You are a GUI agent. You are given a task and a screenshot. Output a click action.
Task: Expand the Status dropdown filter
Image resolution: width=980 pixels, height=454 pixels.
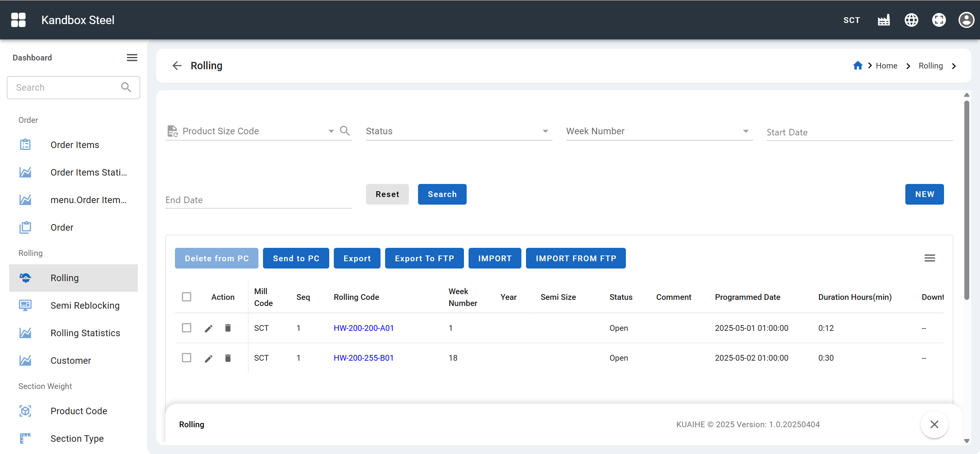coord(545,131)
